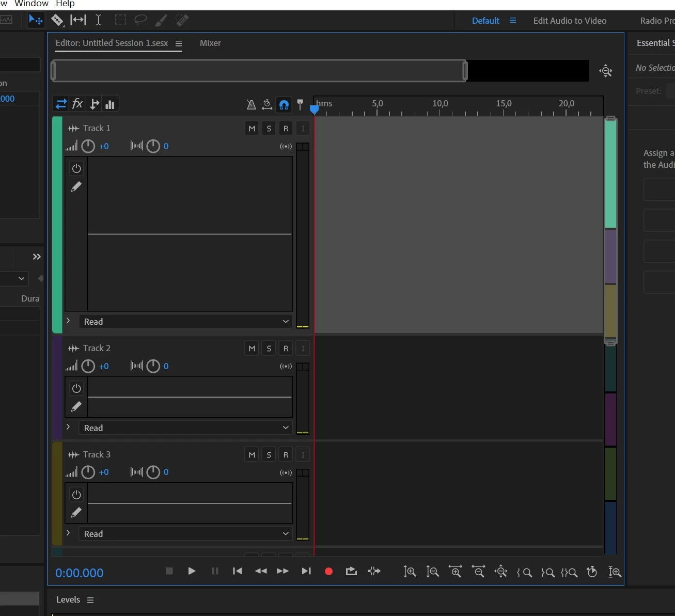Select the Time Selection tool
The width and height of the screenshot is (675, 616).
(98, 20)
